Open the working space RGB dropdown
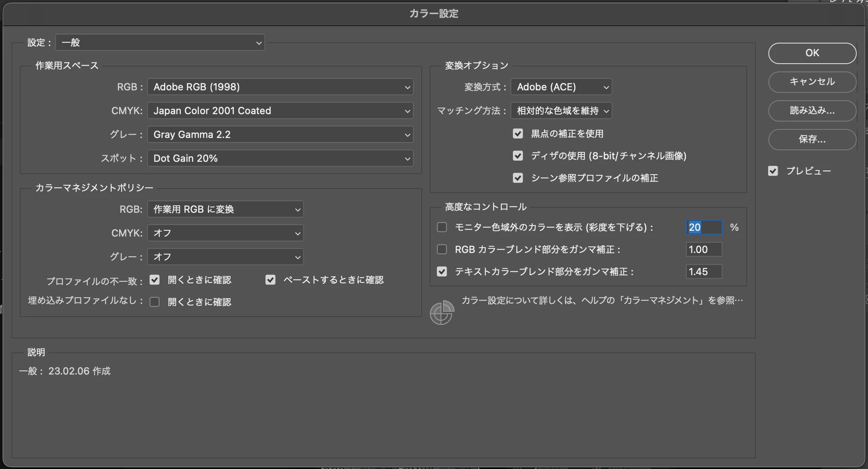 280,87
